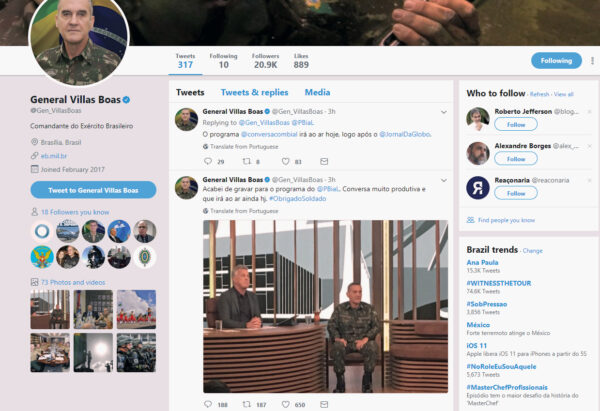Follow Alexandre Borges
600x411 pixels.
coord(516,159)
